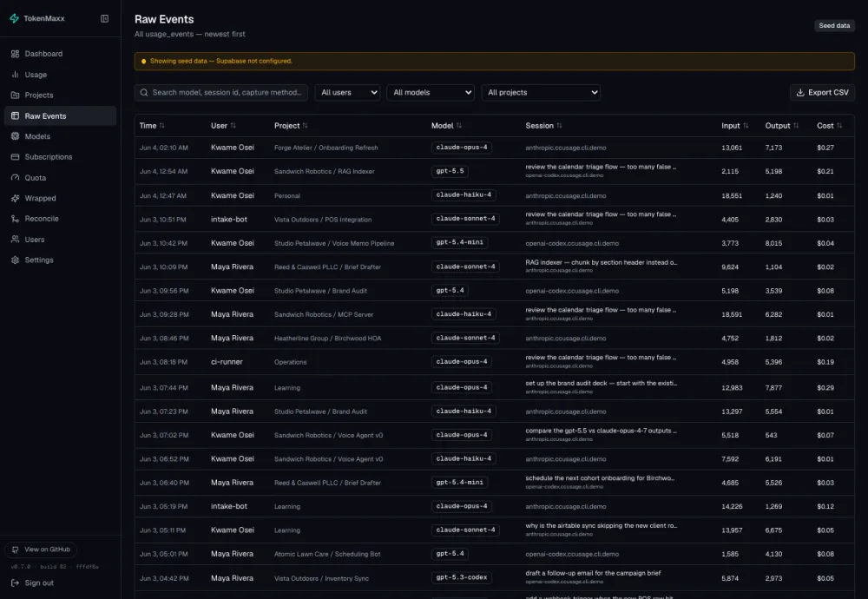Click the Settings gear icon
Screen dimensions: 868x599
(15, 260)
